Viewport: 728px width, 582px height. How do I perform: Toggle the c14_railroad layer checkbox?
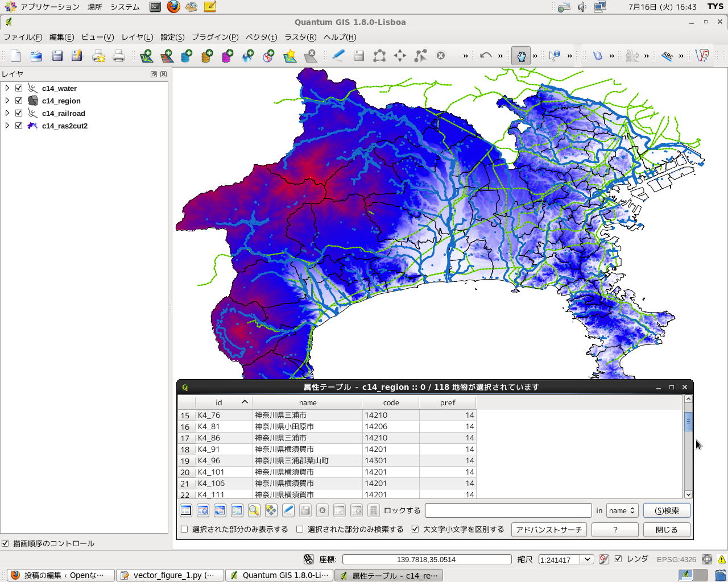[19, 113]
